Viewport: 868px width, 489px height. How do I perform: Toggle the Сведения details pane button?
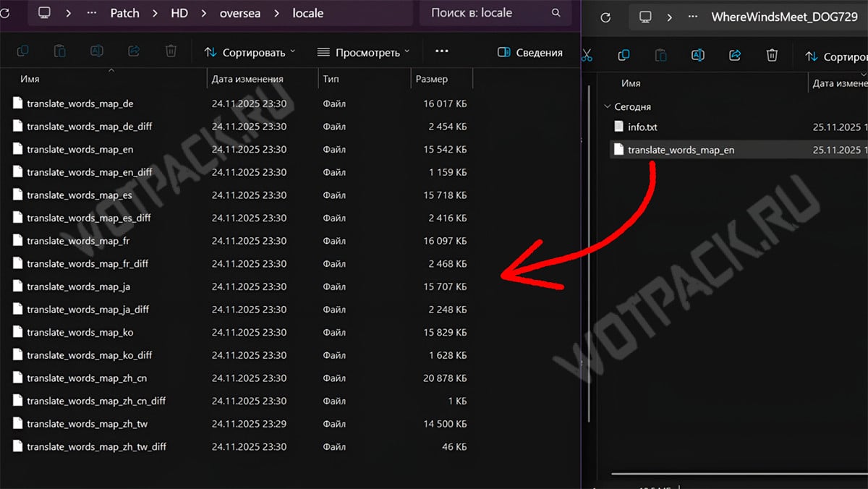point(530,52)
